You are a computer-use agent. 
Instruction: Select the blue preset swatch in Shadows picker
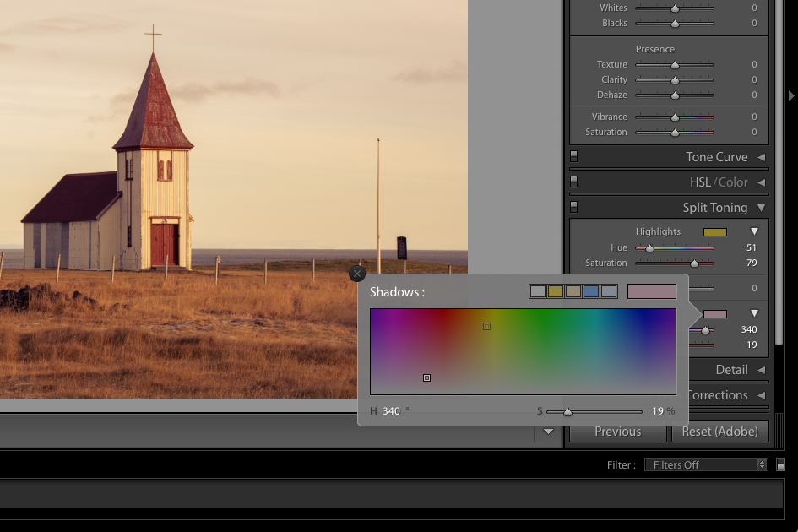point(592,290)
